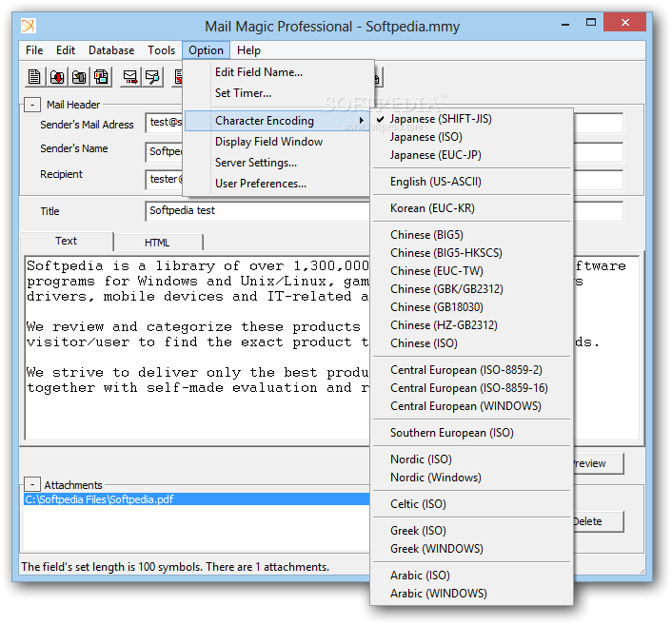The width and height of the screenshot is (672, 625).
Task: Click the Mail Magic app icon in title bar
Action: [x=29, y=26]
